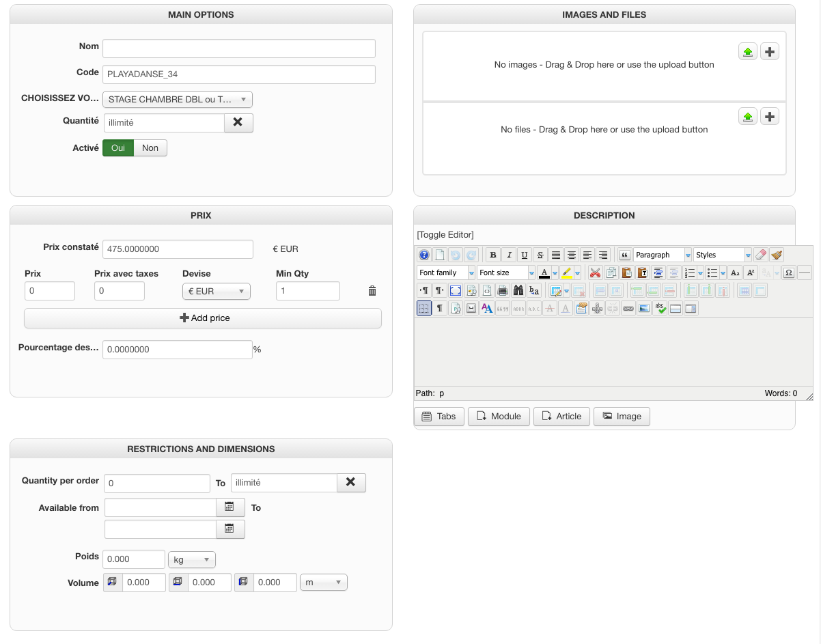This screenshot has height=644, width=821.
Task: Open Find with binoculars icon
Action: [518, 290]
